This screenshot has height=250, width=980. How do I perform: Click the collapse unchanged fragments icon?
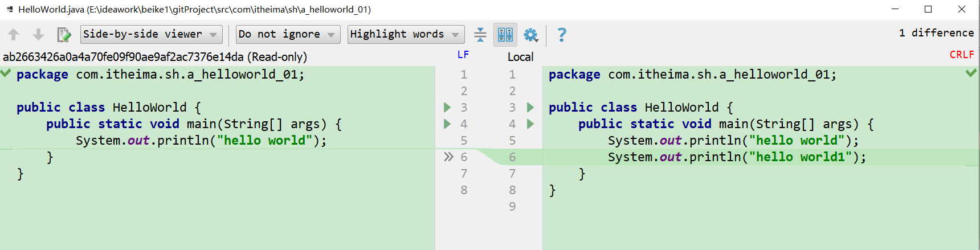point(480,35)
